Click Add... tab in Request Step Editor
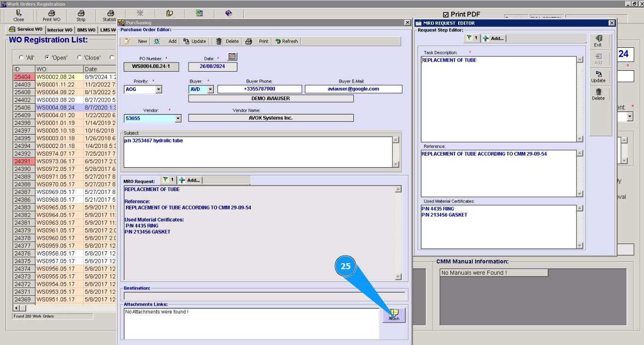644x345 pixels. click(494, 39)
